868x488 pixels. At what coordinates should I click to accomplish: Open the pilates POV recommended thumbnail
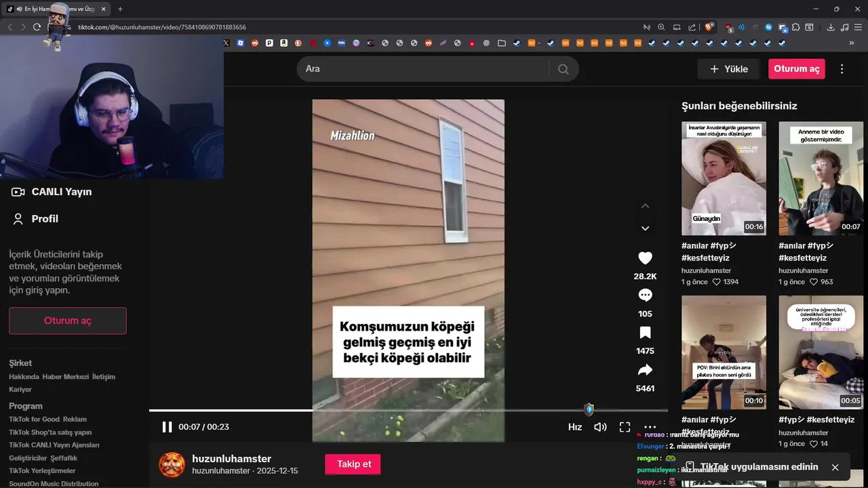[724, 352]
